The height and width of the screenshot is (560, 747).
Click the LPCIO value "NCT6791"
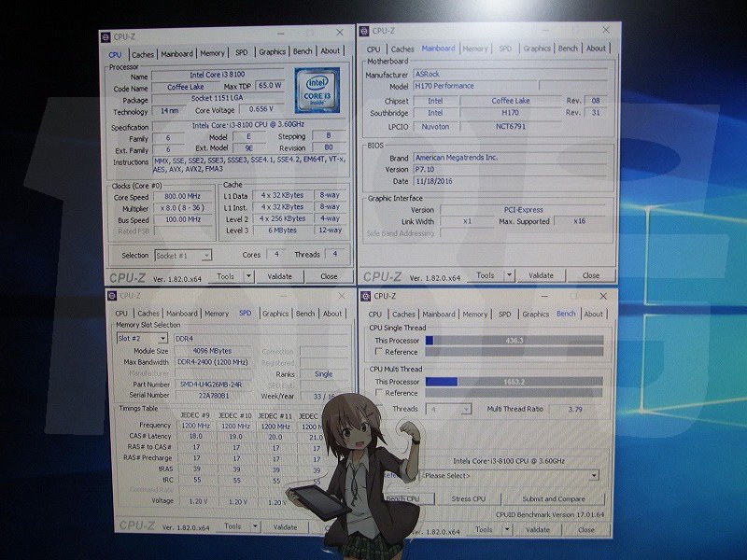click(x=510, y=126)
